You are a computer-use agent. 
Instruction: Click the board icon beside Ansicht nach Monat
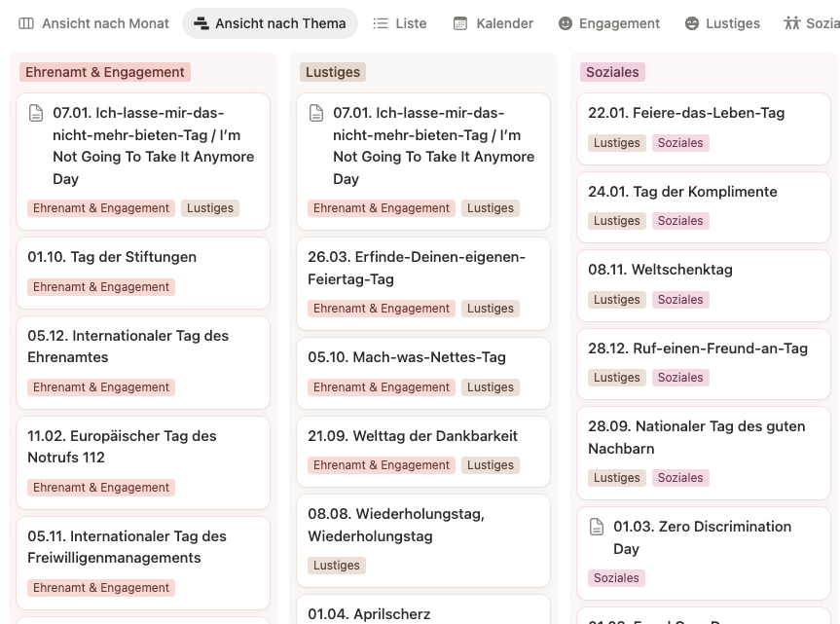click(26, 23)
